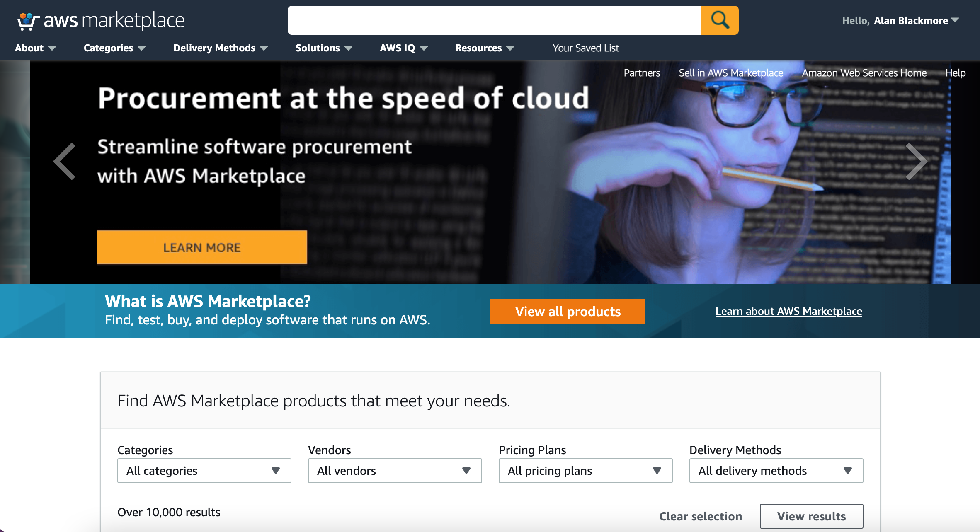This screenshot has height=532, width=980.
Task: Click 'Find AWS Marketplace products that meet your needs.' text
Action: pyautogui.click(x=313, y=401)
